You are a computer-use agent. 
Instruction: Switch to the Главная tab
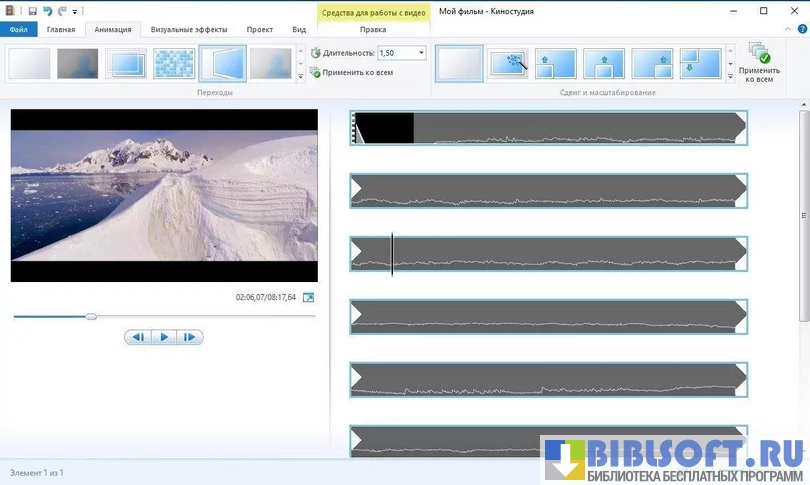[x=61, y=30]
